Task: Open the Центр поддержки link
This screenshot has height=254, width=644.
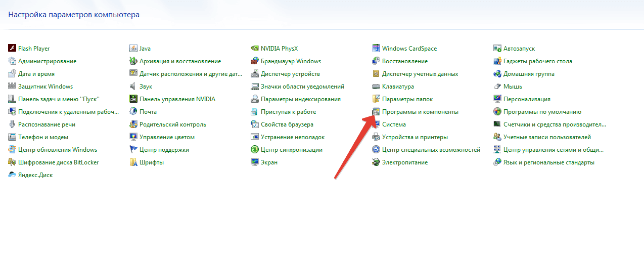Action: [x=164, y=150]
